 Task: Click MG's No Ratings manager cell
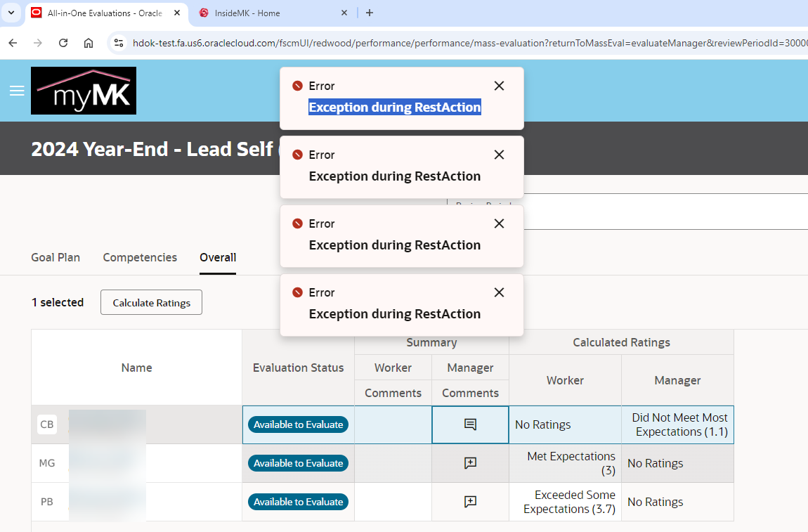[677, 463]
